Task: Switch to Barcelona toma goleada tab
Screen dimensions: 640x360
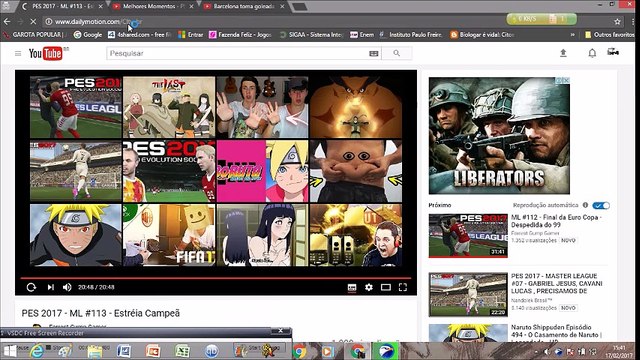Action: pos(243,6)
